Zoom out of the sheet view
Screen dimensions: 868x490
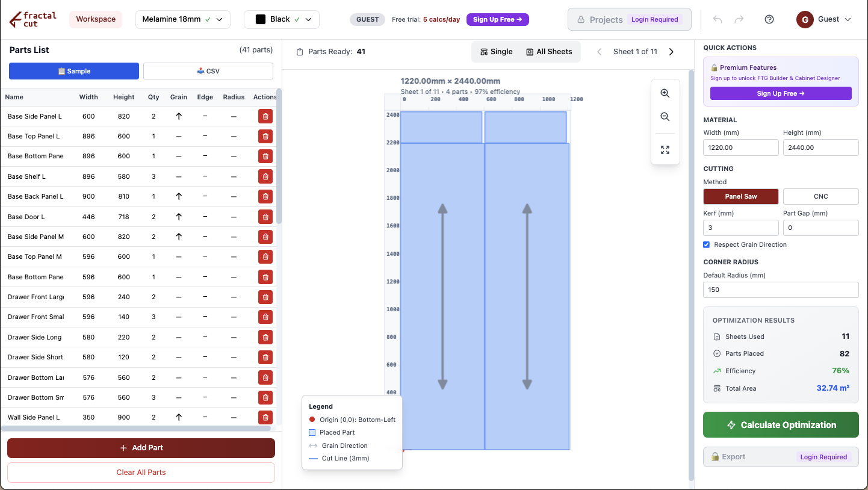coord(665,117)
